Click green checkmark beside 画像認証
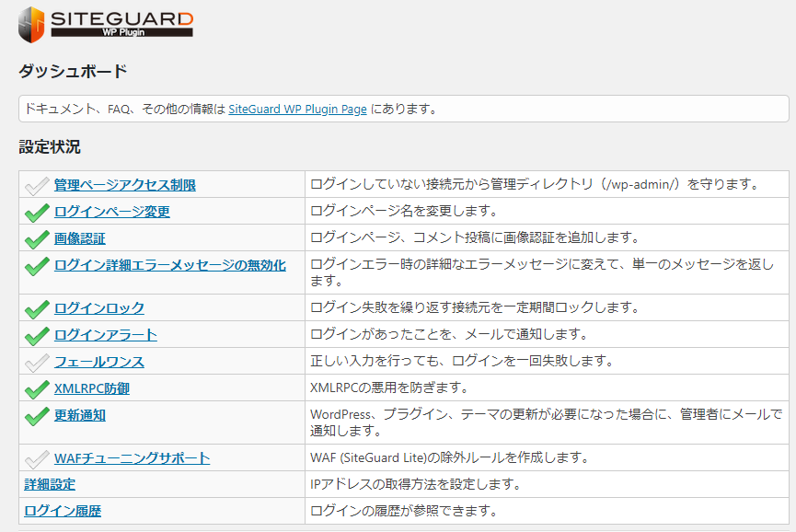This screenshot has width=796, height=532. tap(37, 239)
